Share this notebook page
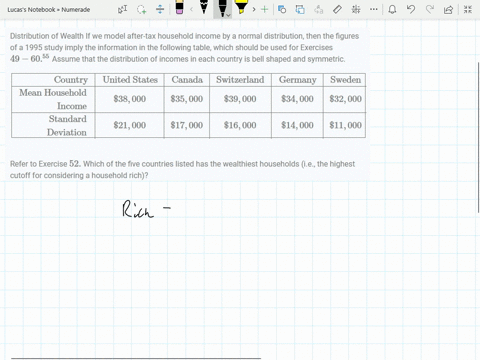This screenshot has height=360, width=480. (x=448, y=9)
